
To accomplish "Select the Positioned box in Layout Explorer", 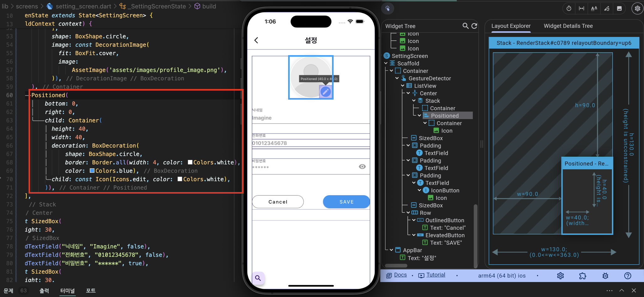I will (587, 196).
